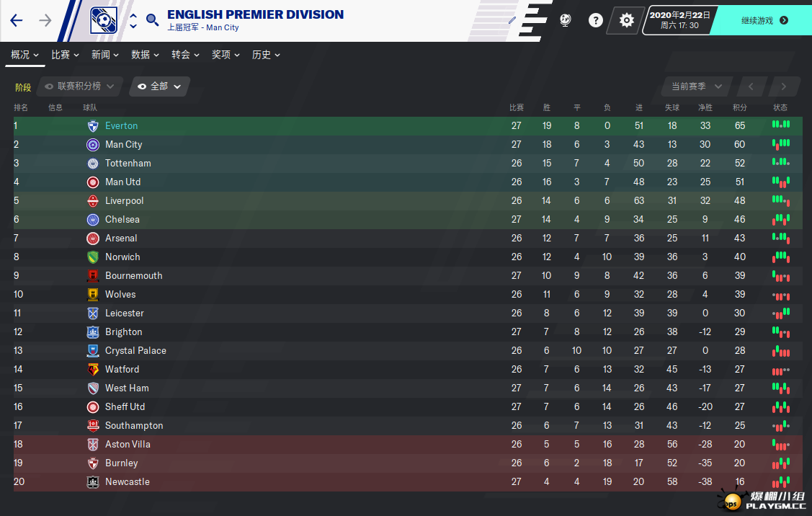Open the search magnifier icon
Viewport: 812px width, 516px height.
152,20
